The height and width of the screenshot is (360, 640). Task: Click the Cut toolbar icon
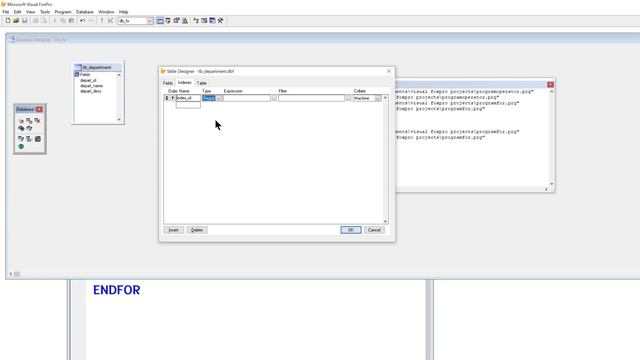[x=55, y=20]
